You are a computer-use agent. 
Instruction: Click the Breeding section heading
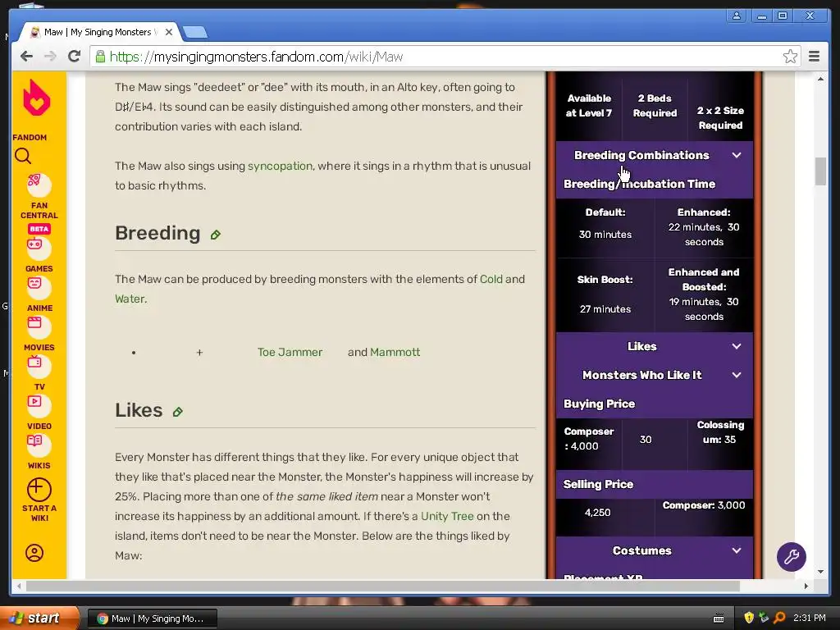157,233
